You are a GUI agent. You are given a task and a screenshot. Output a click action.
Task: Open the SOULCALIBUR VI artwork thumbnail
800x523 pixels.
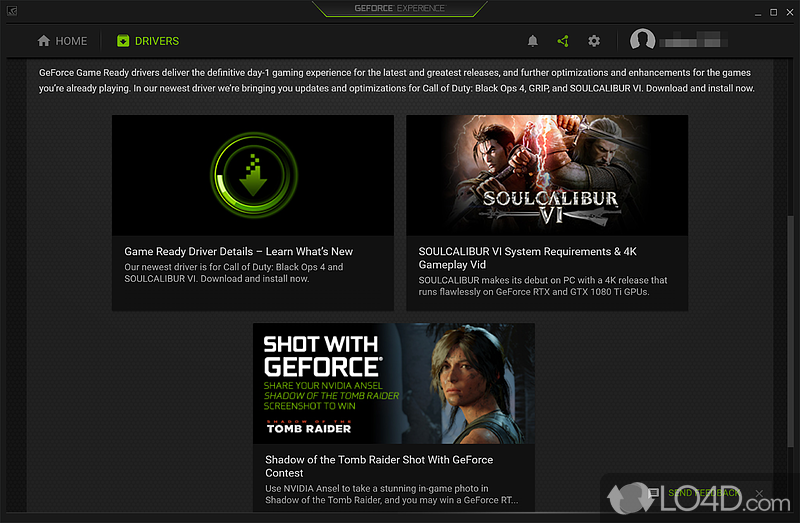pos(547,175)
